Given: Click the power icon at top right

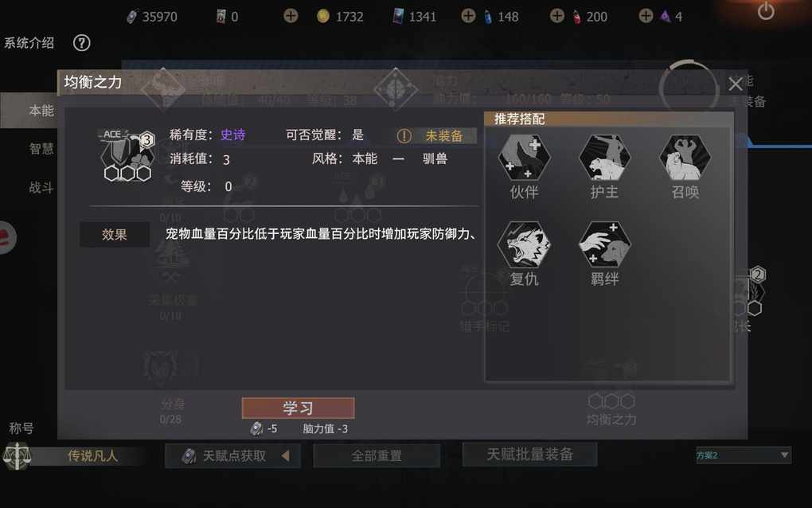Looking at the screenshot, I should 766,11.
